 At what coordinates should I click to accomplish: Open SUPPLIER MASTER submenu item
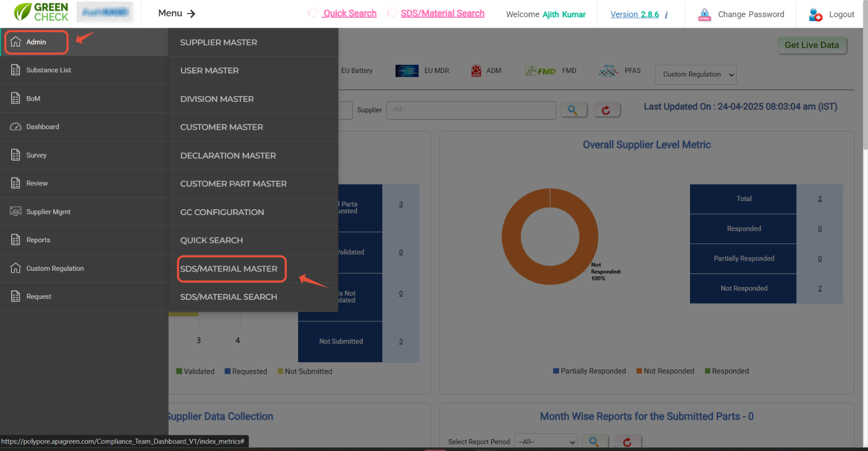coord(254,42)
